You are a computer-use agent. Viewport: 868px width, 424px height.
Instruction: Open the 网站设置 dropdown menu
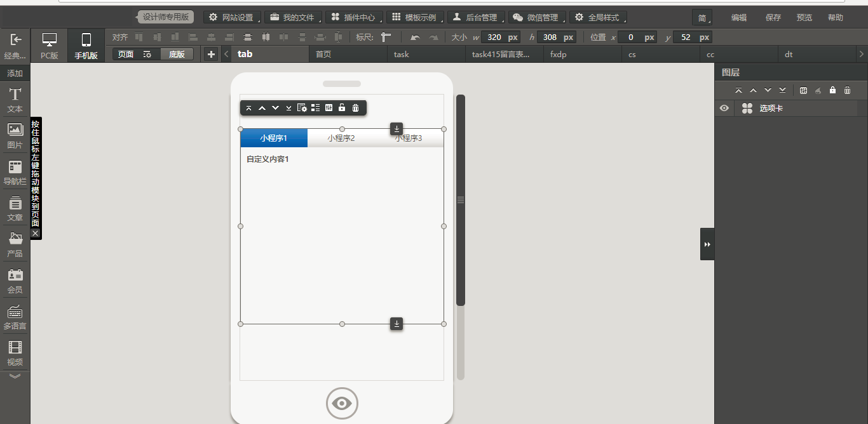point(232,17)
